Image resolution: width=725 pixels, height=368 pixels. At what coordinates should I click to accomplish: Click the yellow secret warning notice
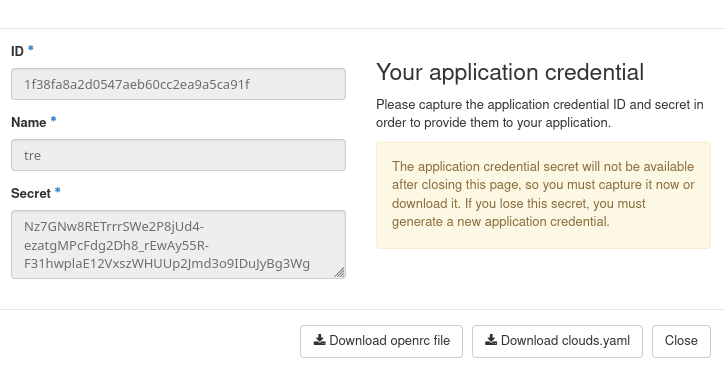[x=543, y=195]
